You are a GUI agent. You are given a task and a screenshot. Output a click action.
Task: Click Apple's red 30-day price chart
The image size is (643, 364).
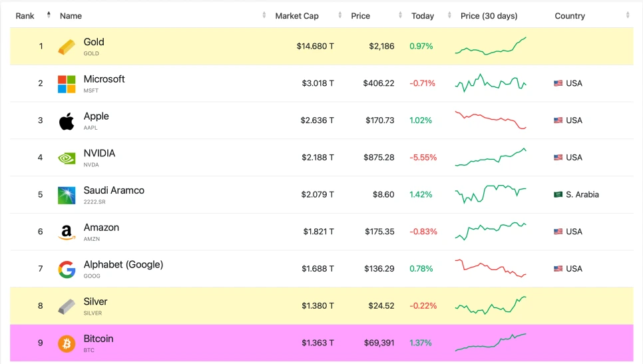click(491, 120)
